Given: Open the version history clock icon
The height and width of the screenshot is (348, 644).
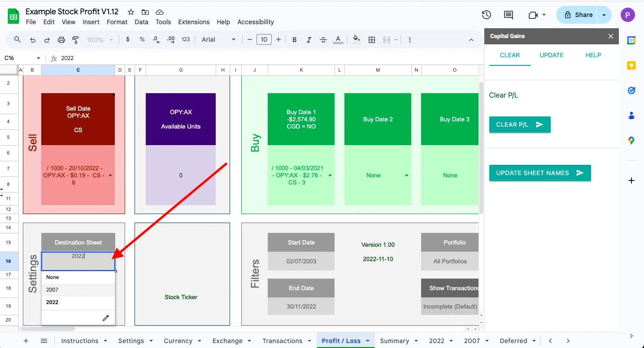Looking at the screenshot, I should 487,15.
